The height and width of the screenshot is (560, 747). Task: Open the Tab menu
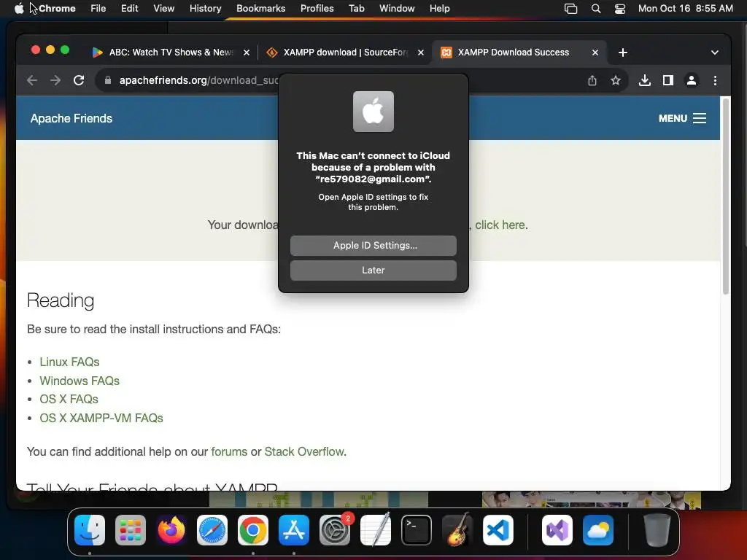point(356,9)
